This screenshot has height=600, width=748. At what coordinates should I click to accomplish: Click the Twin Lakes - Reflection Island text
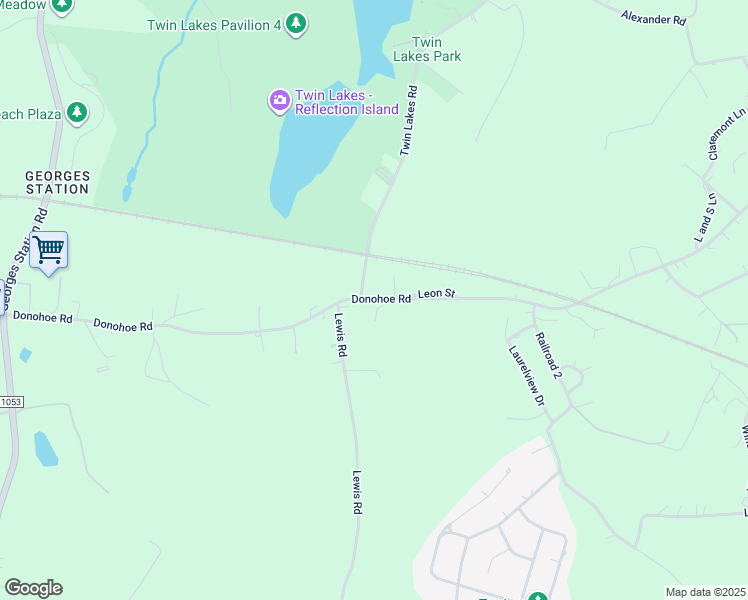(347, 102)
